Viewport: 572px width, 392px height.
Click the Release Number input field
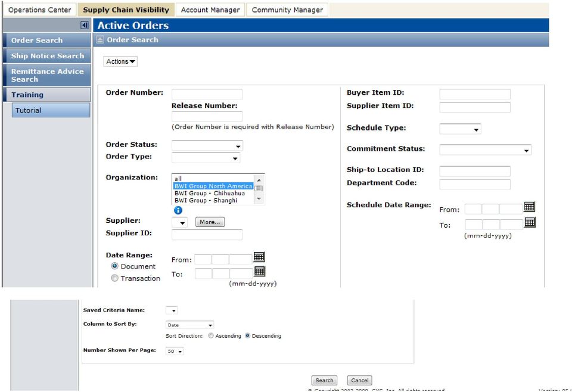click(207, 116)
